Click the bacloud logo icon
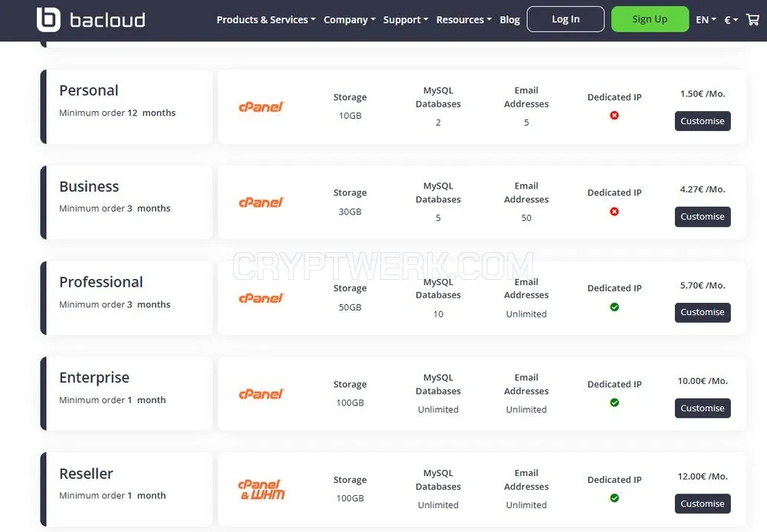This screenshot has height=532, width=767. [x=48, y=20]
